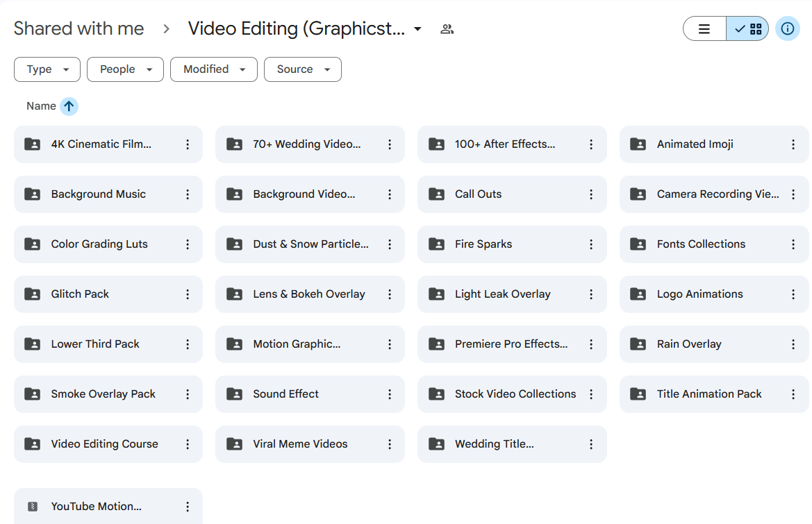Click the Name column sort header

(x=41, y=106)
